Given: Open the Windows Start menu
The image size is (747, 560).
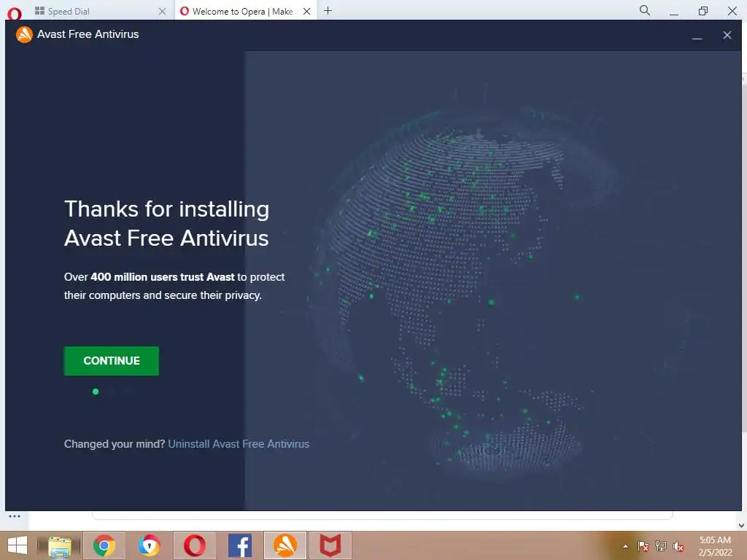Looking at the screenshot, I should point(18,545).
